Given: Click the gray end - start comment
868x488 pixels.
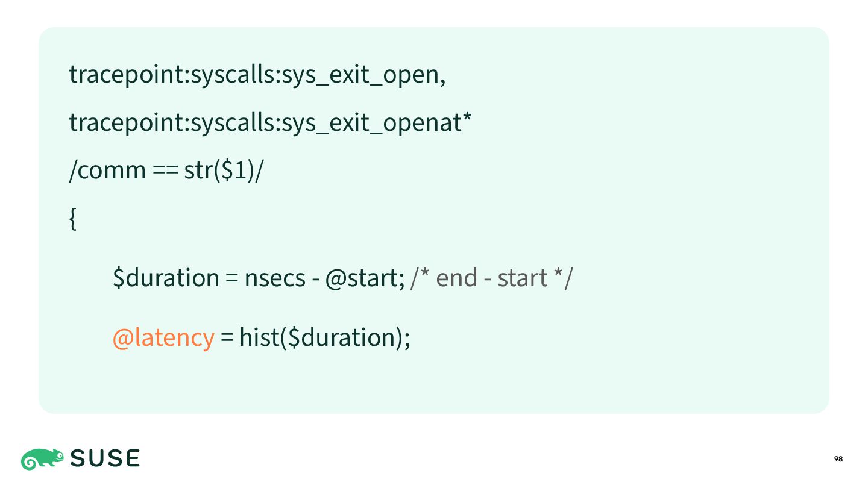Looking at the screenshot, I should pos(491,278).
